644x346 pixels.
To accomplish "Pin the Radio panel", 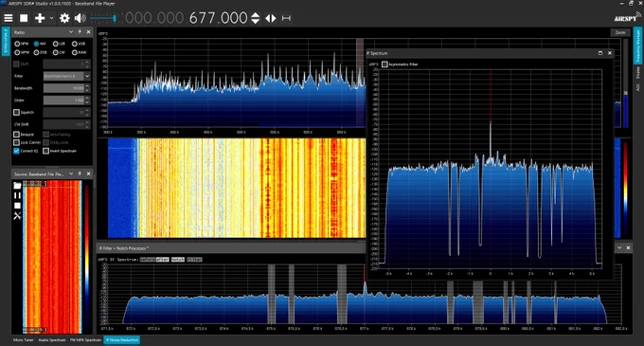I will [80, 31].
